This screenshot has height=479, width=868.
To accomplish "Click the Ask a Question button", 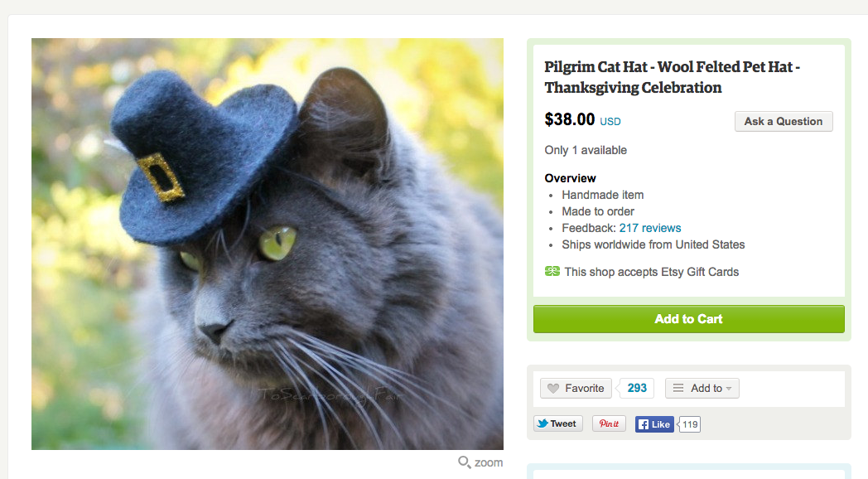I will (783, 121).
